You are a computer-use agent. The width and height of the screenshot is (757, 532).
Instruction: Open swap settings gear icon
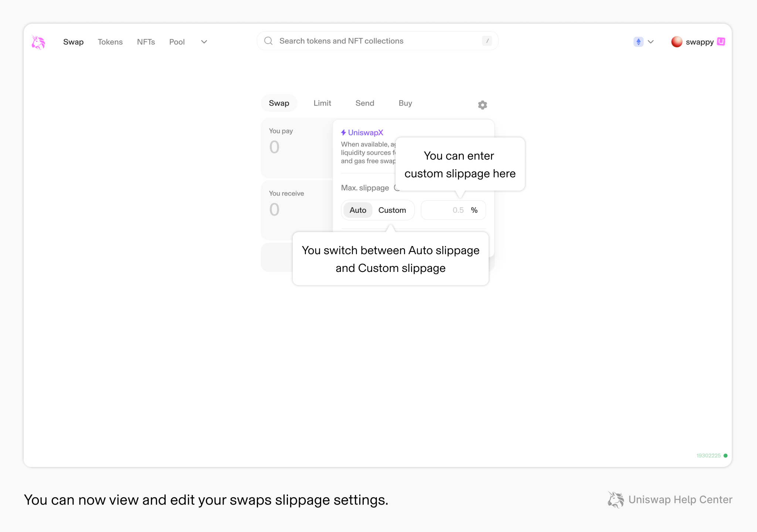[x=482, y=105]
